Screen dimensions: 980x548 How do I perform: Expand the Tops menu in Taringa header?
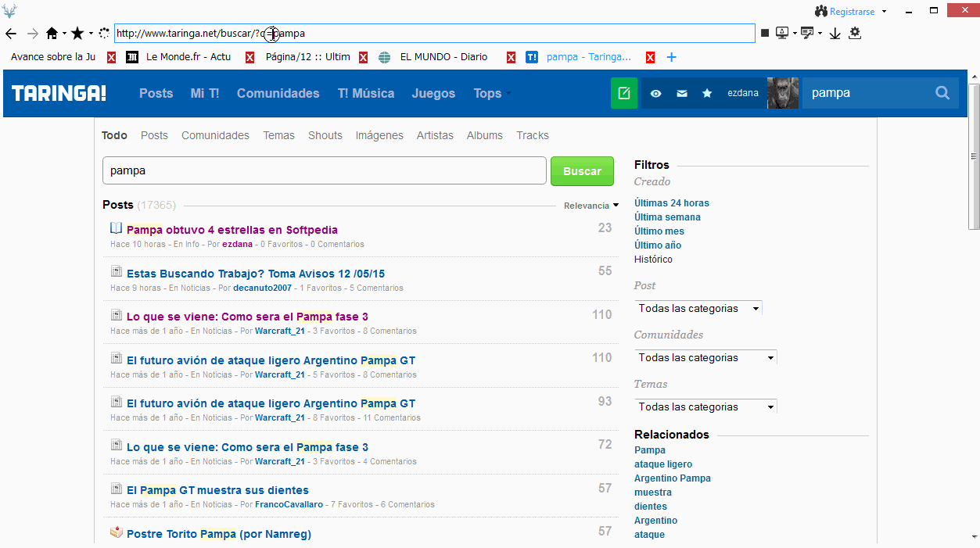pos(492,93)
